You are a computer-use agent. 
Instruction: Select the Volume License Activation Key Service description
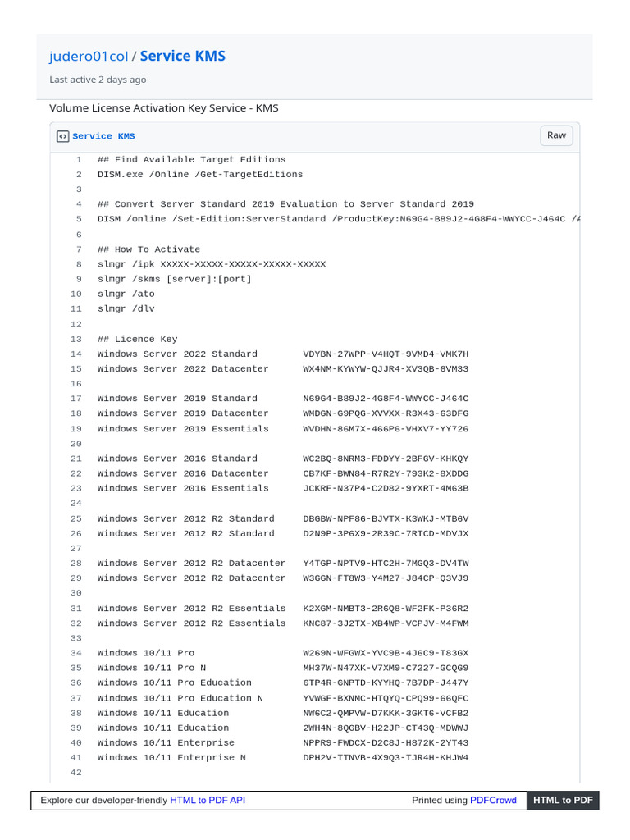[x=164, y=108]
